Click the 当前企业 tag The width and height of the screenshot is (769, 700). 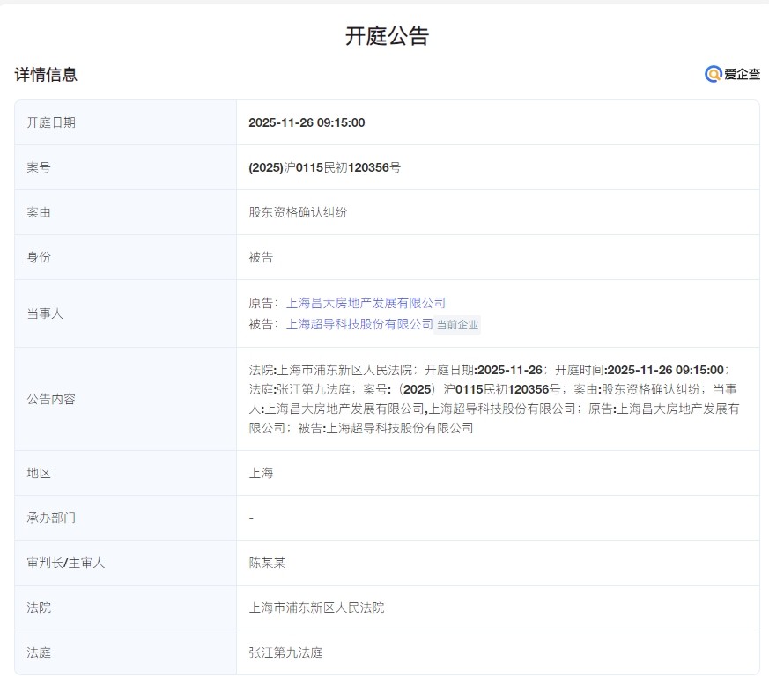[458, 325]
